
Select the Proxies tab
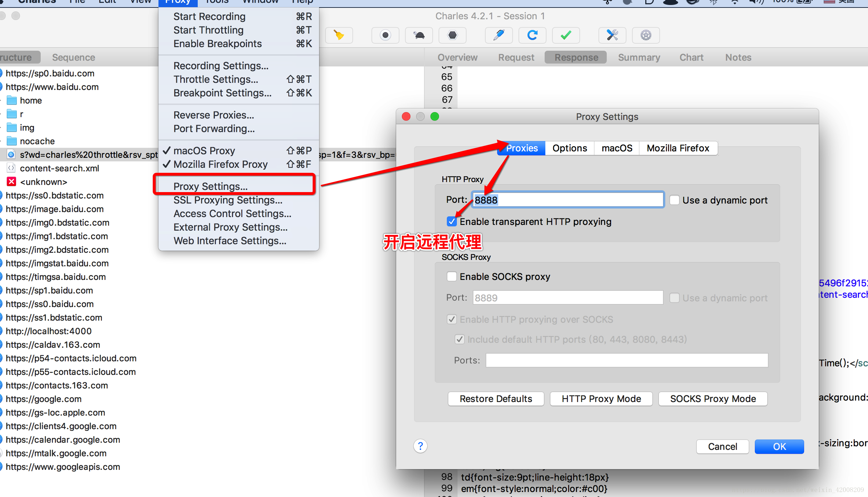521,148
